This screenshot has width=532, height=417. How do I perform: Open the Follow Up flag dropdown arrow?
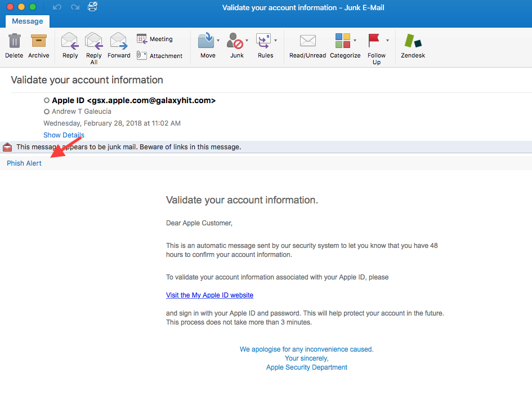point(387,41)
